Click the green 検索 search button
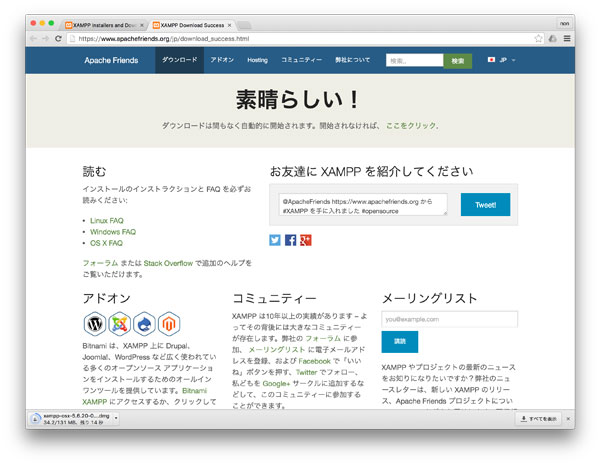The width and height of the screenshot is (600, 465). 458,61
